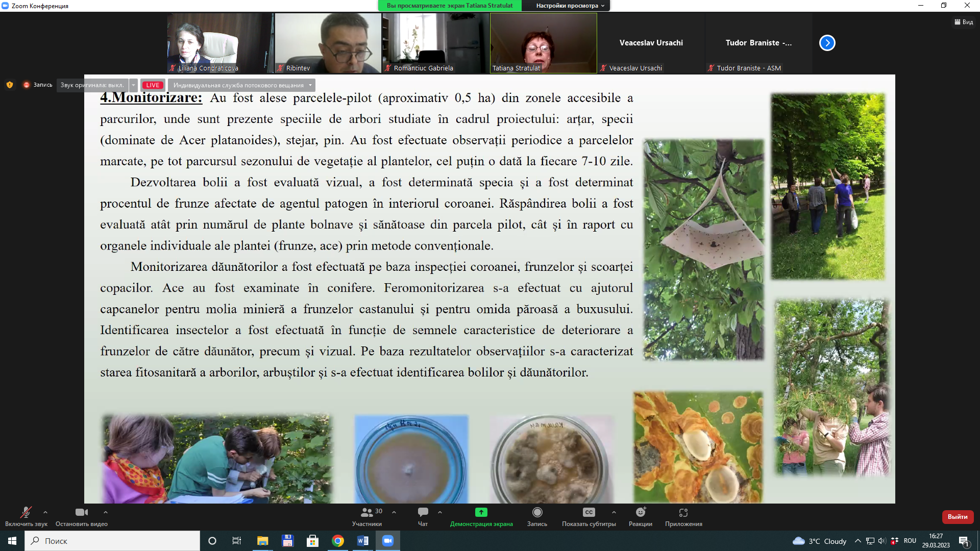This screenshot has width=980, height=551.
Task: Expand chat options arrow
Action: 440,512
